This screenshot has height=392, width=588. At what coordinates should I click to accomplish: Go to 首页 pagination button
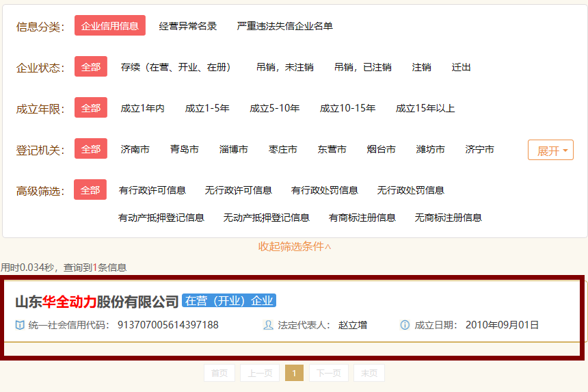coord(219,373)
